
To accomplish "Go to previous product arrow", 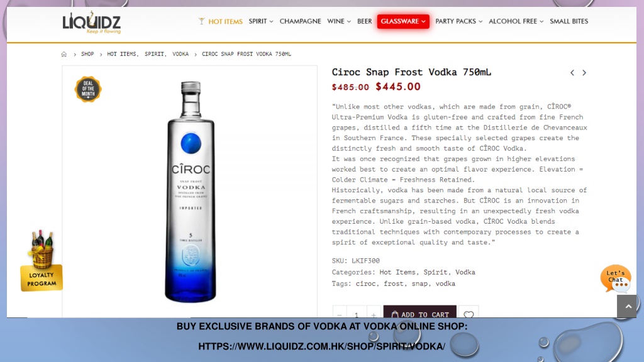I will [572, 73].
